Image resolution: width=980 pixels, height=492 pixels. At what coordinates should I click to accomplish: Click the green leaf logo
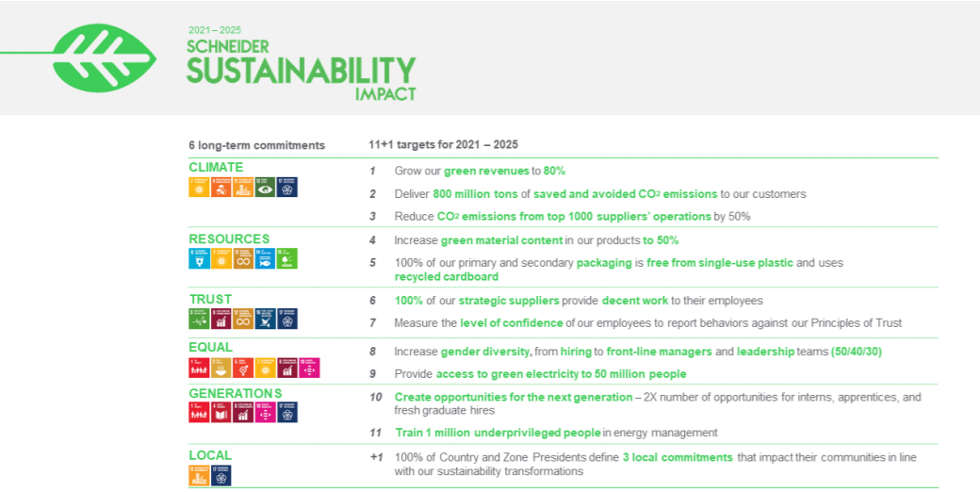105,57
